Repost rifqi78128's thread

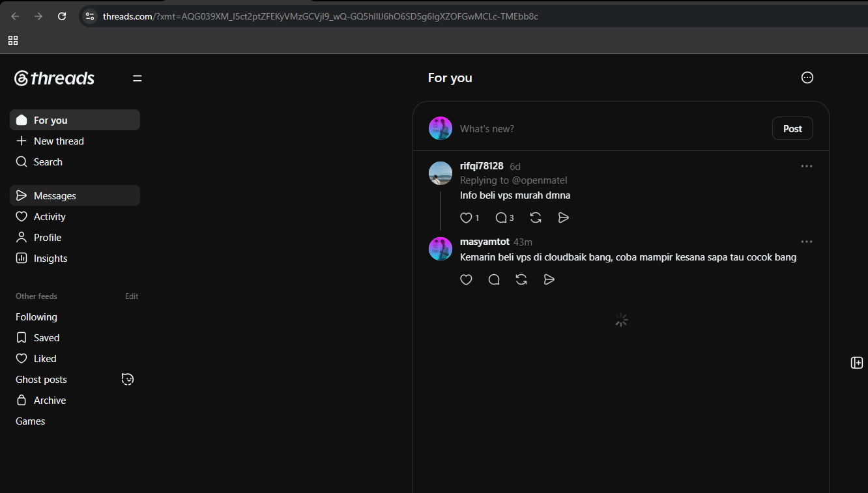click(x=536, y=218)
